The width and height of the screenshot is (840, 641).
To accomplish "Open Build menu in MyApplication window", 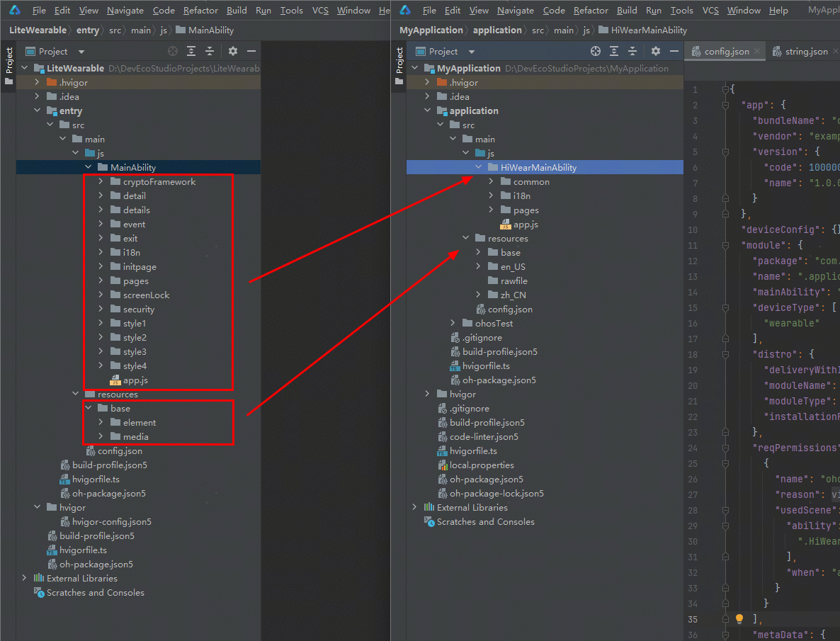I will pos(627,10).
